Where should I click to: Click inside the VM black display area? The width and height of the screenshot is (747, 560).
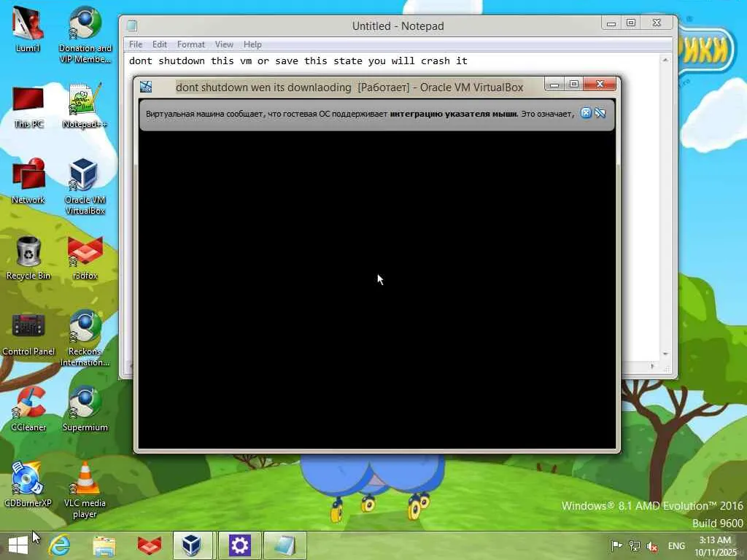[377, 289]
